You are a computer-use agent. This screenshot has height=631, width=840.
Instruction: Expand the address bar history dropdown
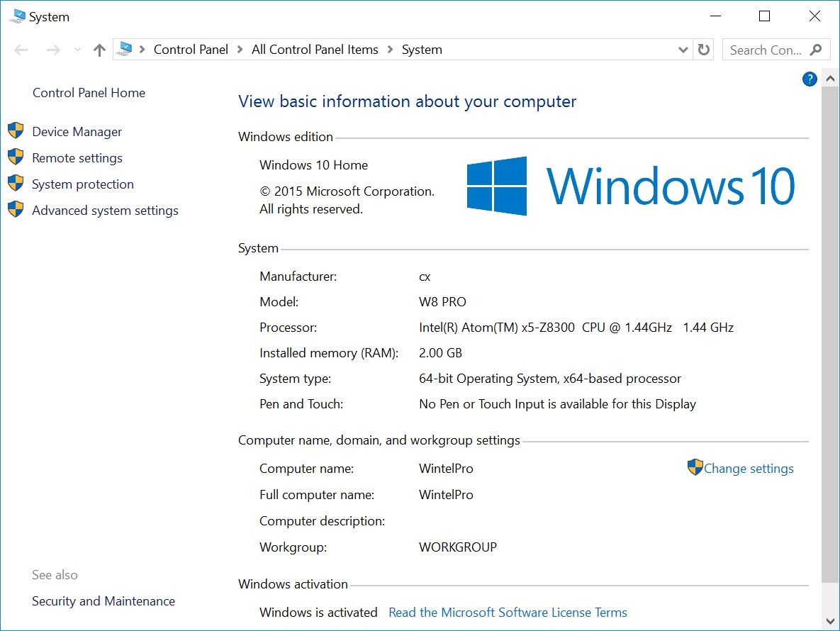click(x=683, y=50)
